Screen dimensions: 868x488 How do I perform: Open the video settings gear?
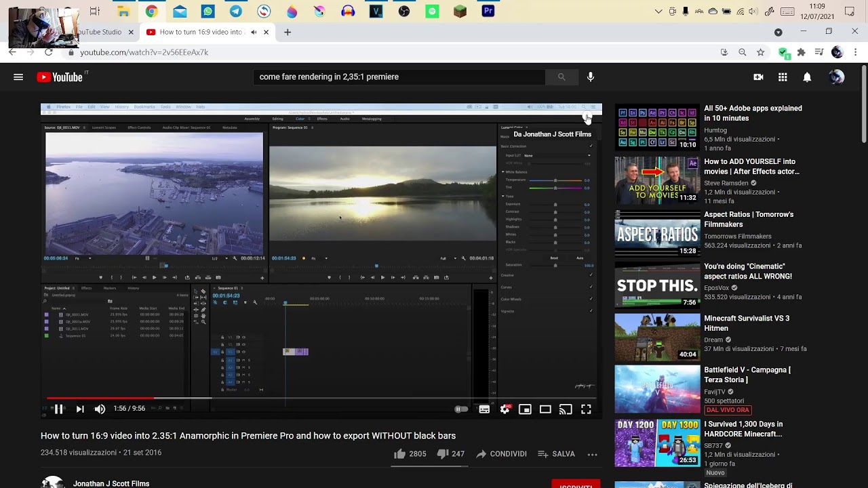click(x=505, y=409)
